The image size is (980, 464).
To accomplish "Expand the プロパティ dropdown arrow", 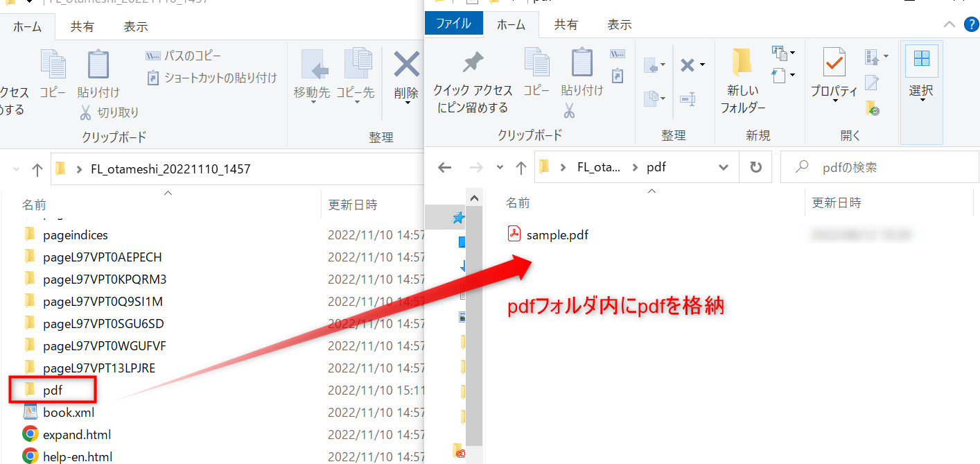I will tap(834, 99).
